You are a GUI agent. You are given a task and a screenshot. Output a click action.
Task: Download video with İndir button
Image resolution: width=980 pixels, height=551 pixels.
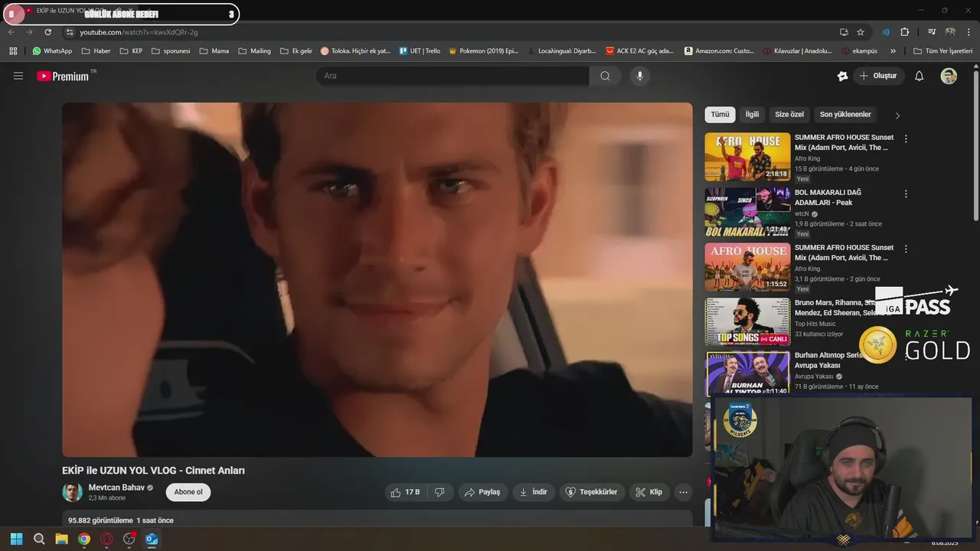click(534, 492)
